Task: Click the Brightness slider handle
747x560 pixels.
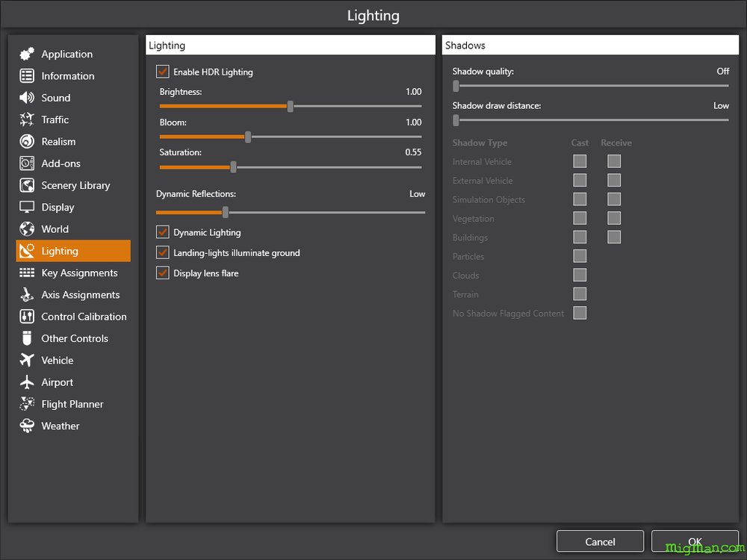Action: [x=290, y=106]
